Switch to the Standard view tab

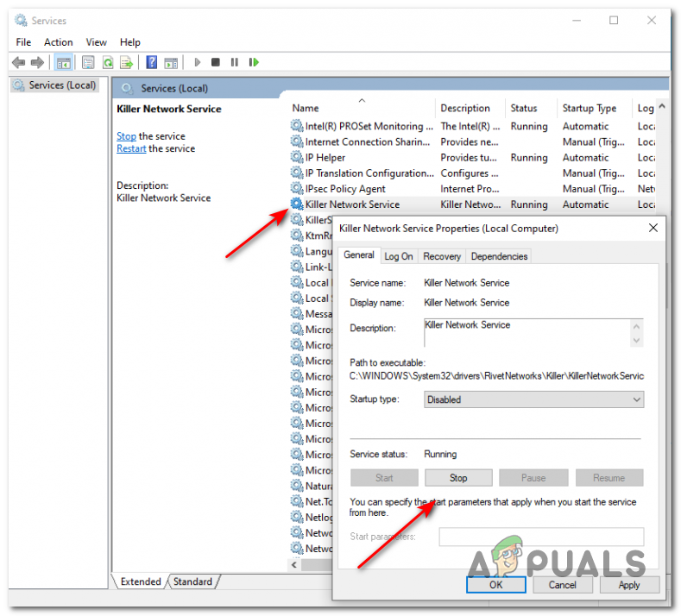[x=192, y=581]
